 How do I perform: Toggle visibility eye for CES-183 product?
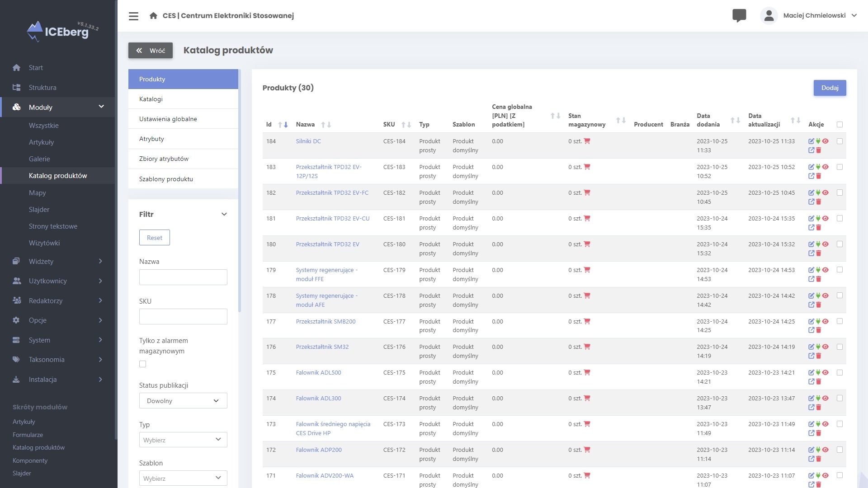point(826,167)
